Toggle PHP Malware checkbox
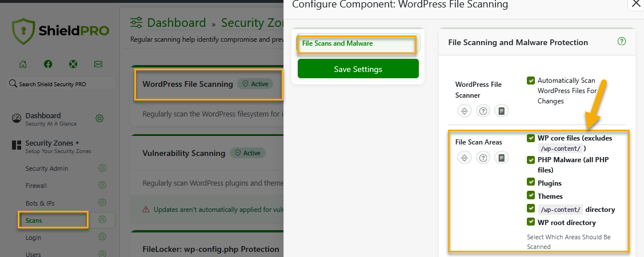644x257 pixels. point(531,160)
